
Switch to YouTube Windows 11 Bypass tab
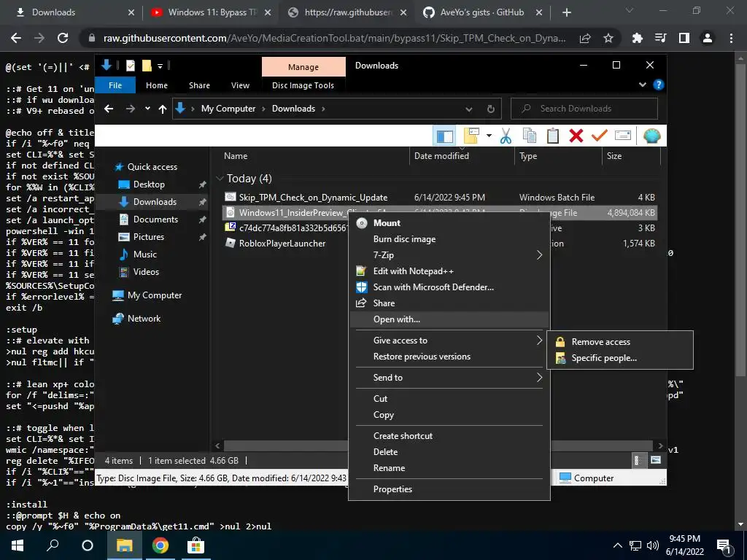click(x=211, y=12)
